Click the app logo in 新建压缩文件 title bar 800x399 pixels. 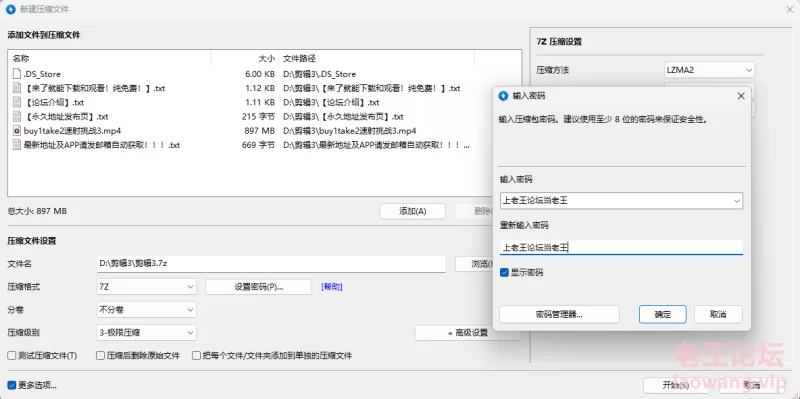11,9
